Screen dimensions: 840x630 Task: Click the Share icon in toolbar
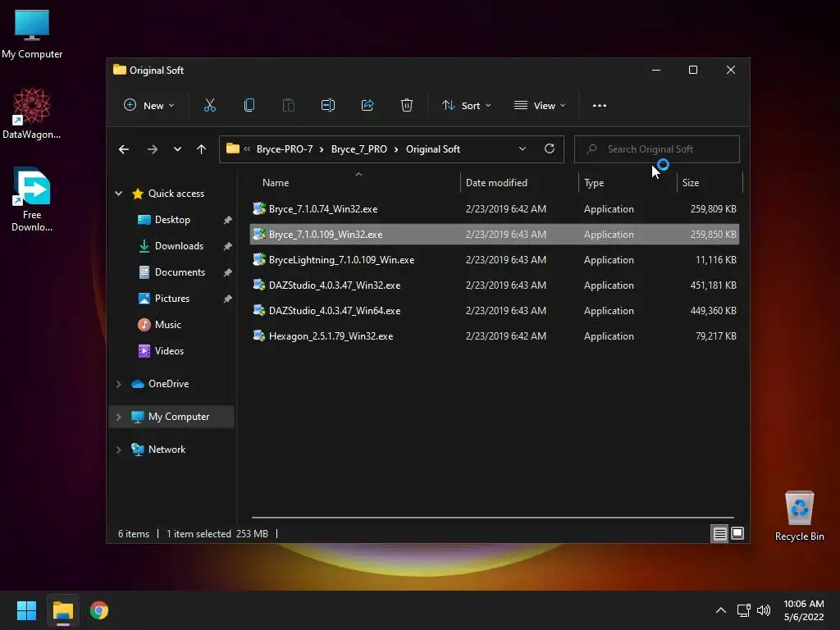(367, 106)
